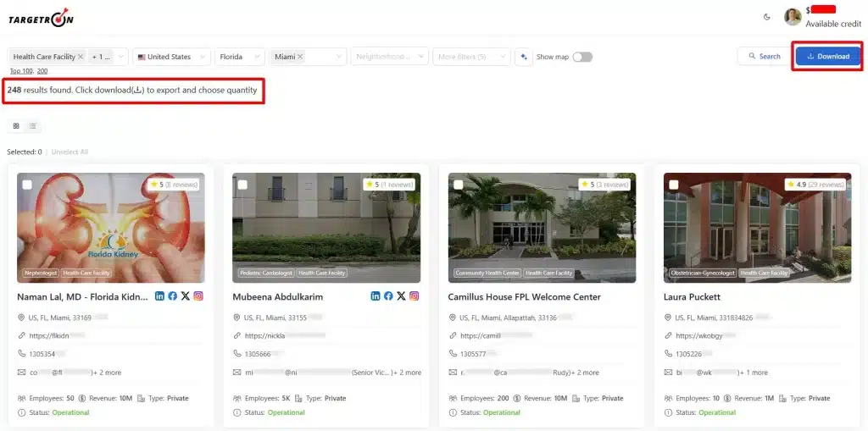Open Camillus House FPL Welcome Center title
Image resolution: width=868 pixels, height=431 pixels.
(x=524, y=297)
